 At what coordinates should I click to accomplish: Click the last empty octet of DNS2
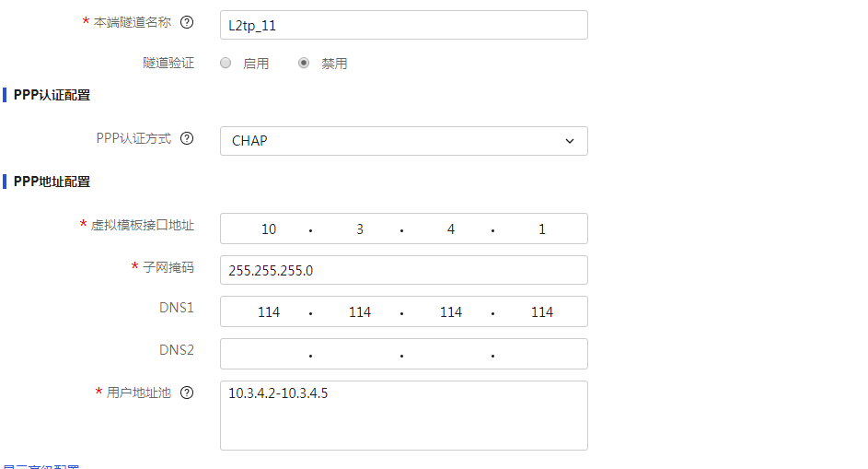coord(541,354)
